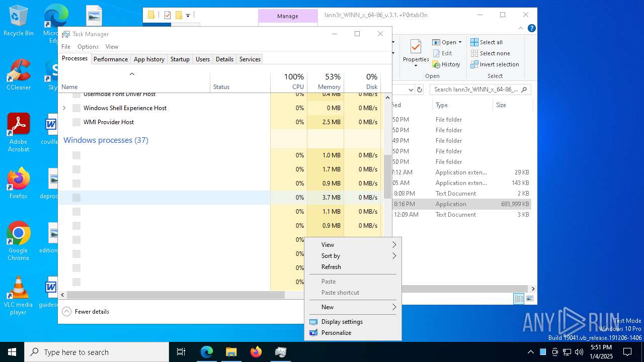This screenshot has height=362, width=644.
Task: Sort processes by CPU column
Action: 289,82
